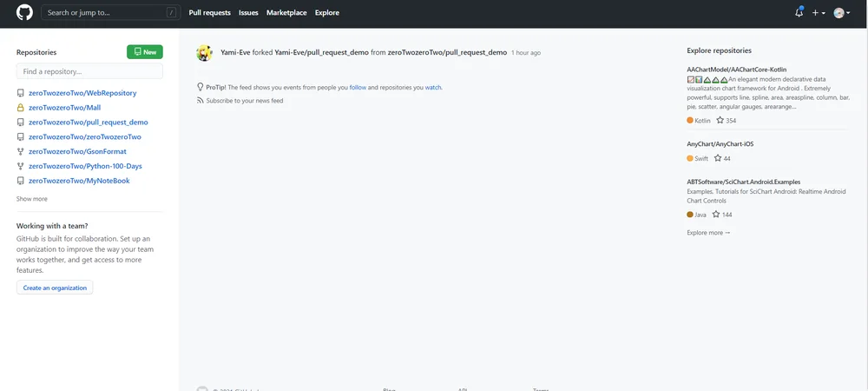Select the star icon showing 144
Image resolution: width=868 pixels, height=391 pixels.
[x=716, y=214]
